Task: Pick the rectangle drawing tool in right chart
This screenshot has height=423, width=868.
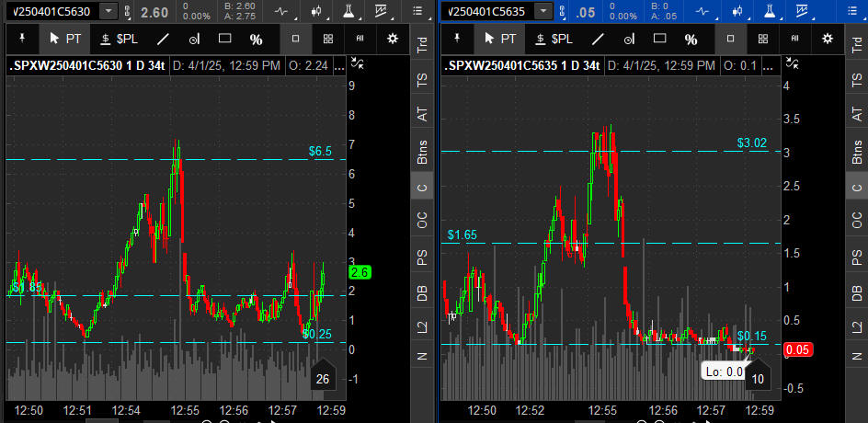Action: coord(659,40)
